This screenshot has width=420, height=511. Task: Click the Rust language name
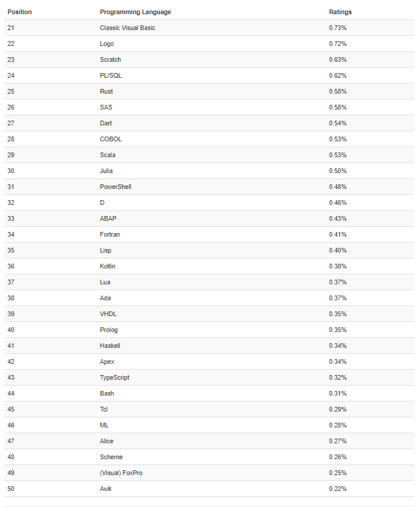pos(106,92)
